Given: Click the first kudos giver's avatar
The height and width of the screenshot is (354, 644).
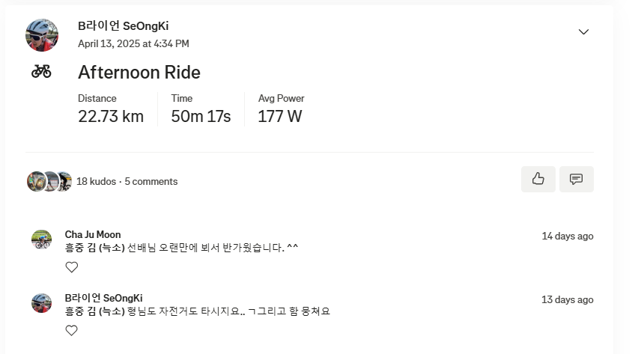Looking at the screenshot, I should coord(35,181).
